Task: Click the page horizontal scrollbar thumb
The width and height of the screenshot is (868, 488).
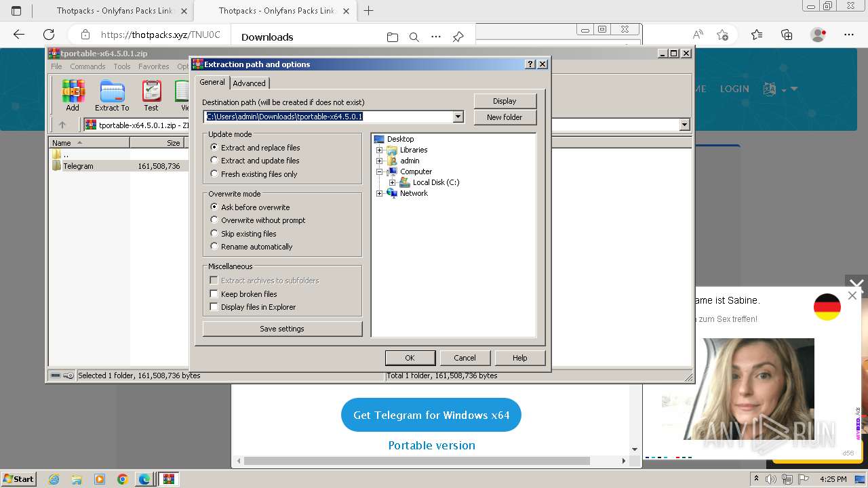Action: click(x=416, y=461)
